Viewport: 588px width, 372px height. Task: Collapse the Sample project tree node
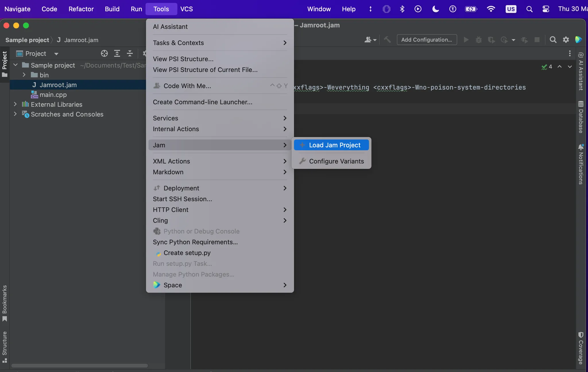click(16, 65)
